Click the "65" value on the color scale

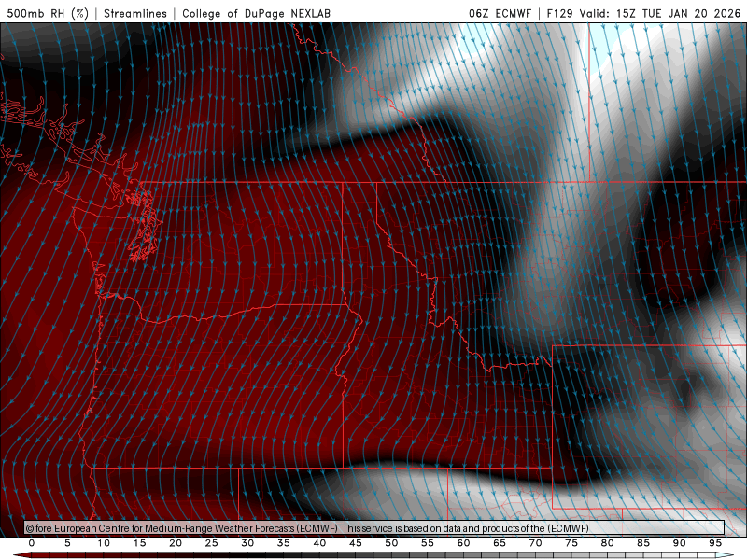tap(500, 543)
